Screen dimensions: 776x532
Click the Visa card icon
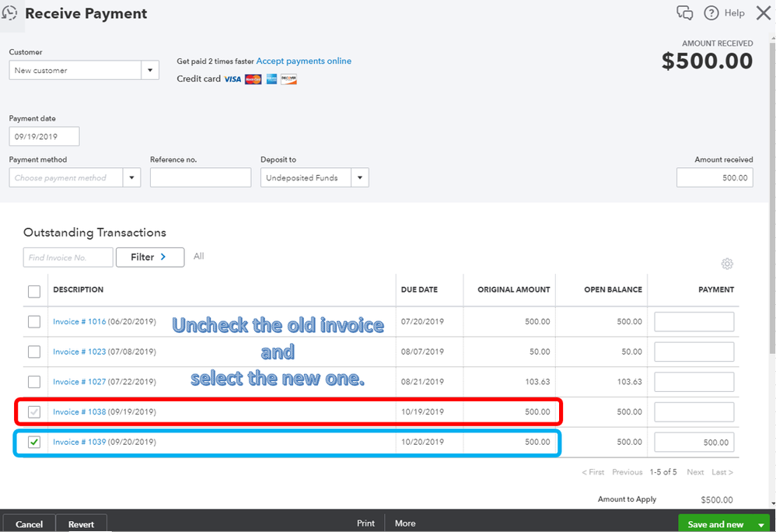pyautogui.click(x=232, y=79)
